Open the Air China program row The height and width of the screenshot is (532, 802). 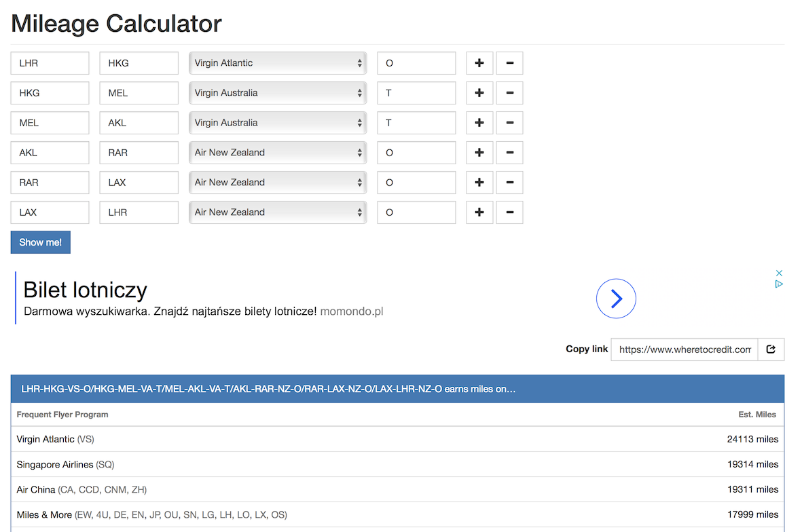[x=397, y=489]
